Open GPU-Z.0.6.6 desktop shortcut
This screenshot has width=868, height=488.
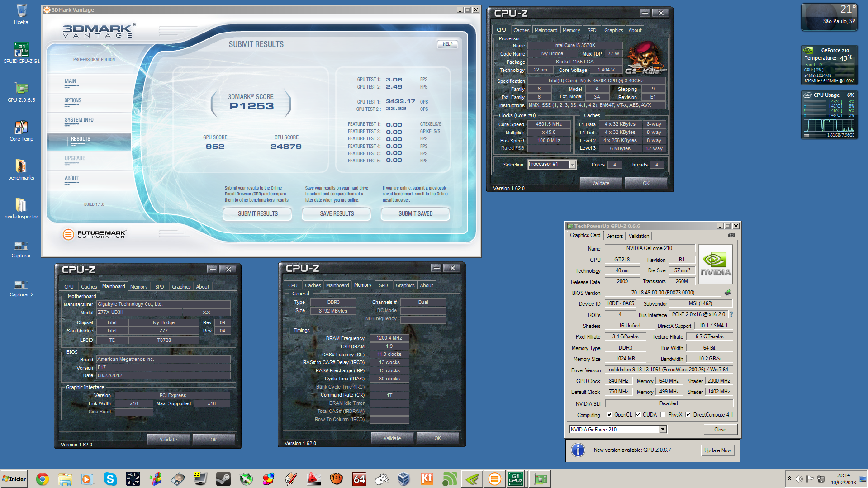(x=21, y=92)
